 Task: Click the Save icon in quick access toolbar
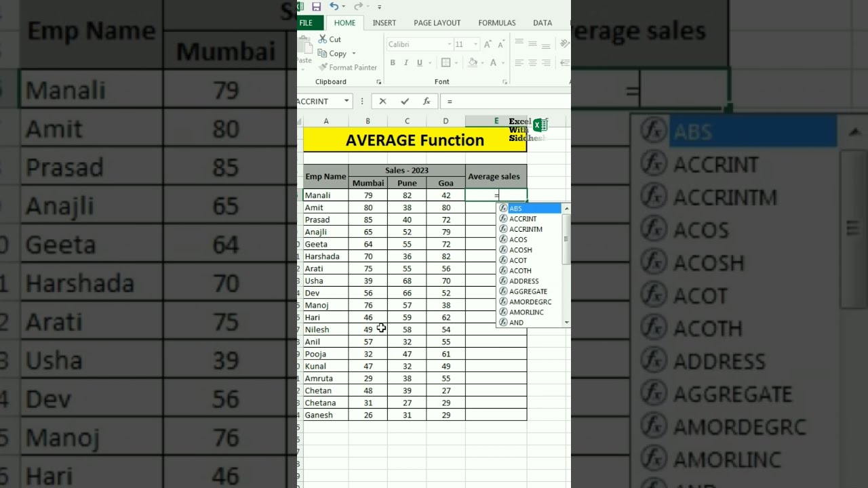(x=316, y=7)
